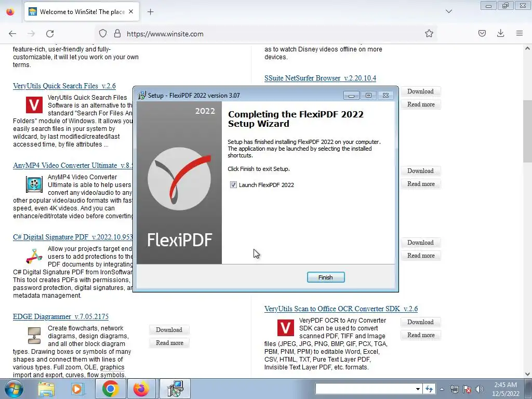The width and height of the screenshot is (532, 399).
Task: Launch Windows Media Player from taskbar
Action: coord(77,389)
